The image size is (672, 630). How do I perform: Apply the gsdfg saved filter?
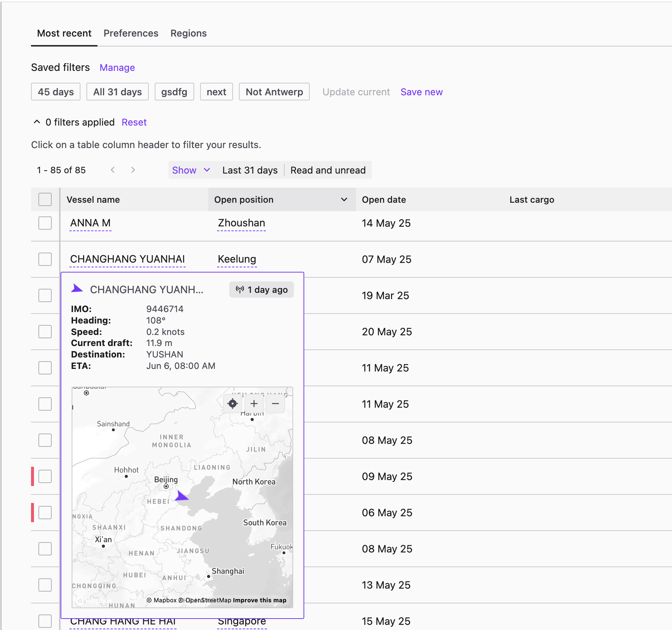pos(174,92)
